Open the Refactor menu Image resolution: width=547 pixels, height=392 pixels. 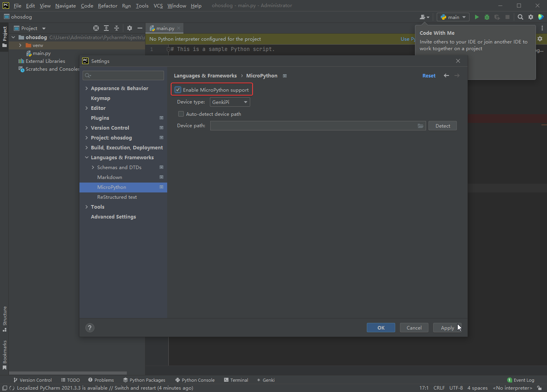108,6
